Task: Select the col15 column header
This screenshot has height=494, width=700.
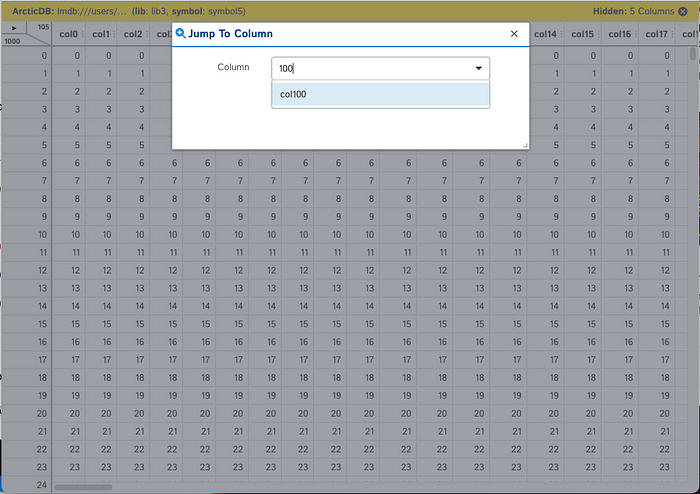Action: tap(582, 35)
